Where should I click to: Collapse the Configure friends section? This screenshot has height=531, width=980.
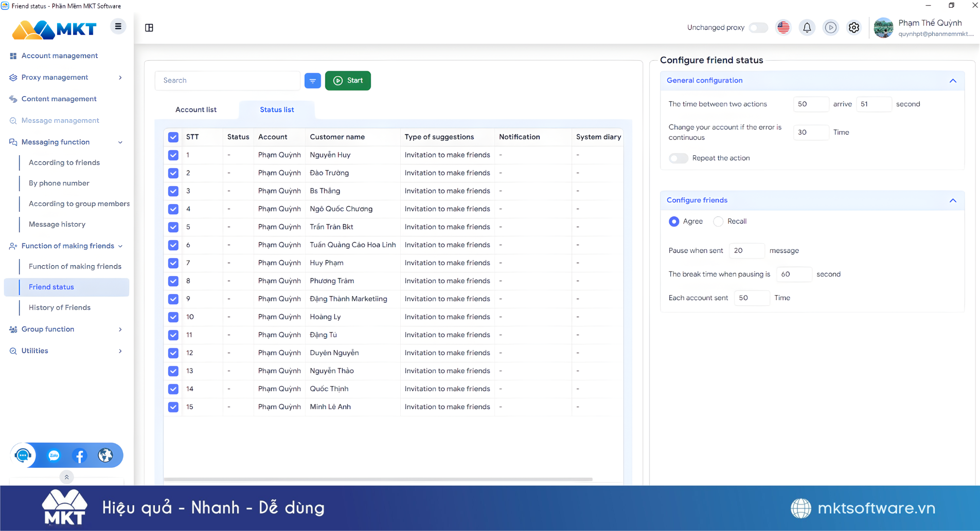(952, 200)
